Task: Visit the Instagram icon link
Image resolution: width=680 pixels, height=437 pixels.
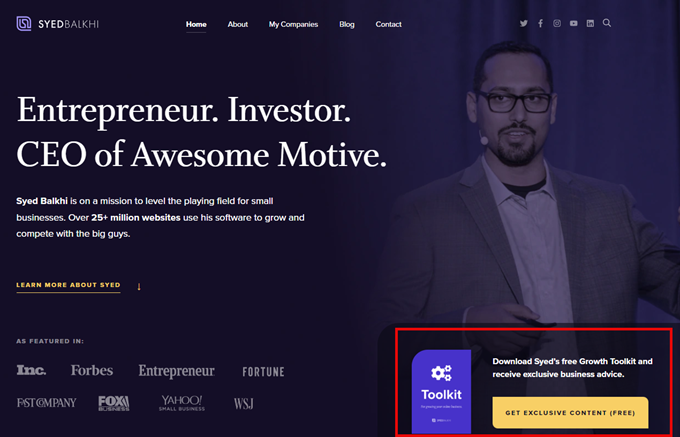Action: (x=557, y=23)
